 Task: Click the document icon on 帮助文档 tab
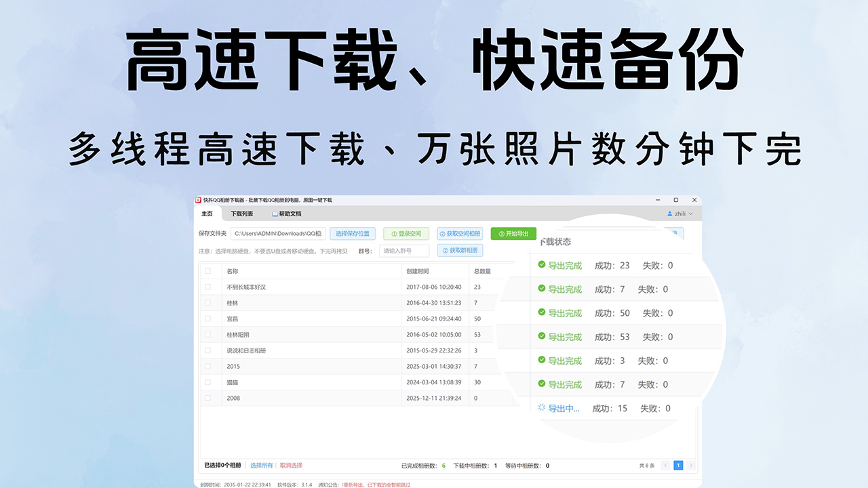[x=275, y=213]
